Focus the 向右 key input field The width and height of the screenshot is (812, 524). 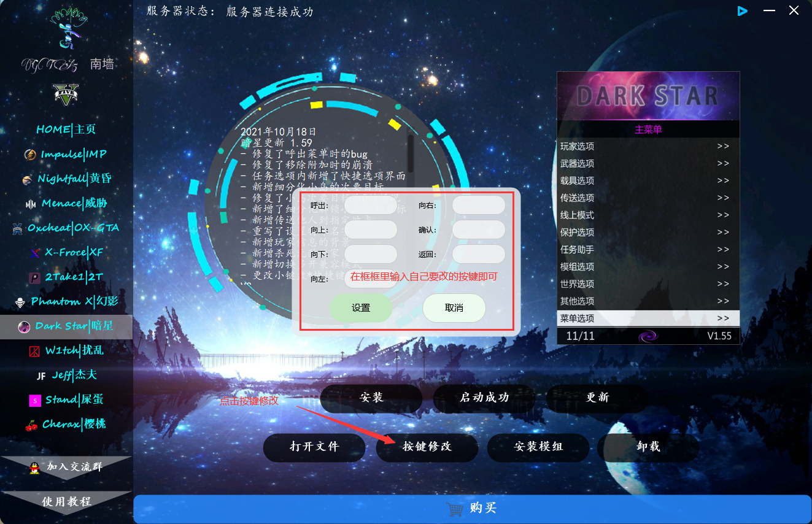click(479, 205)
